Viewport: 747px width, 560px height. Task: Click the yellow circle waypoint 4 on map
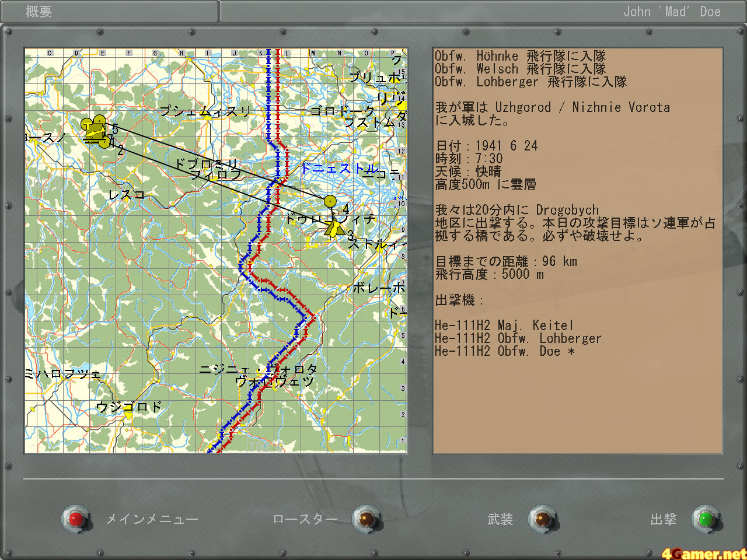click(x=330, y=201)
